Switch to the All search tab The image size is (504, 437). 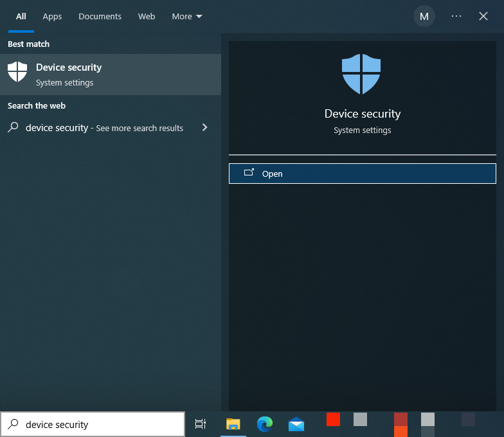[21, 17]
